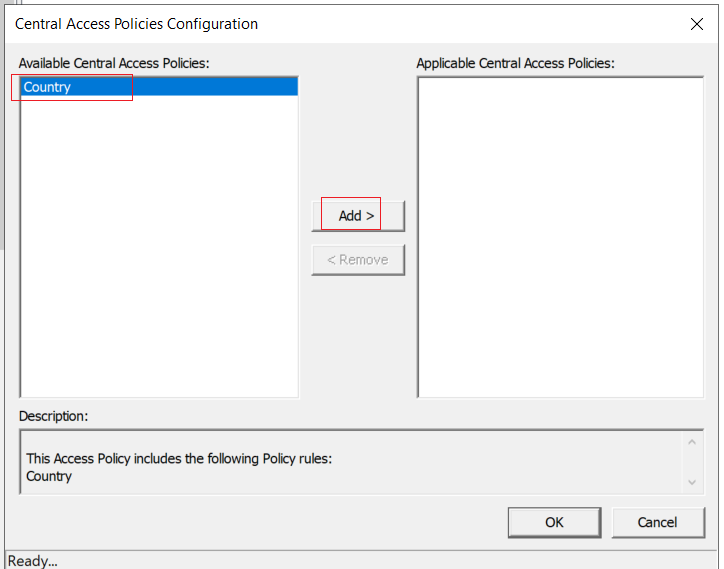Select the Country policy in the available list

[159, 87]
